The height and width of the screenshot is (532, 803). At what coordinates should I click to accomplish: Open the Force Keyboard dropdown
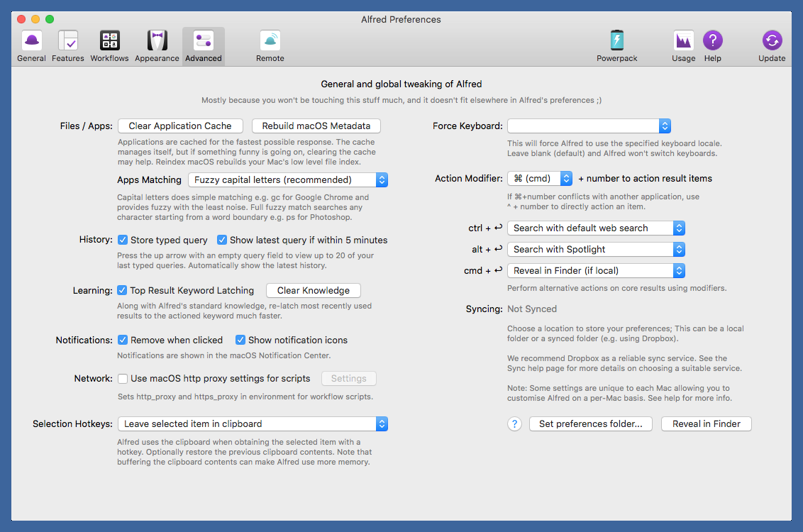click(x=589, y=126)
